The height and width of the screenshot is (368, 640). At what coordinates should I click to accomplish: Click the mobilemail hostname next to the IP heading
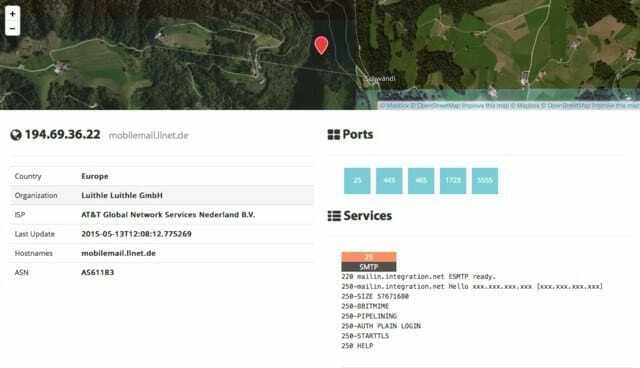pos(149,135)
